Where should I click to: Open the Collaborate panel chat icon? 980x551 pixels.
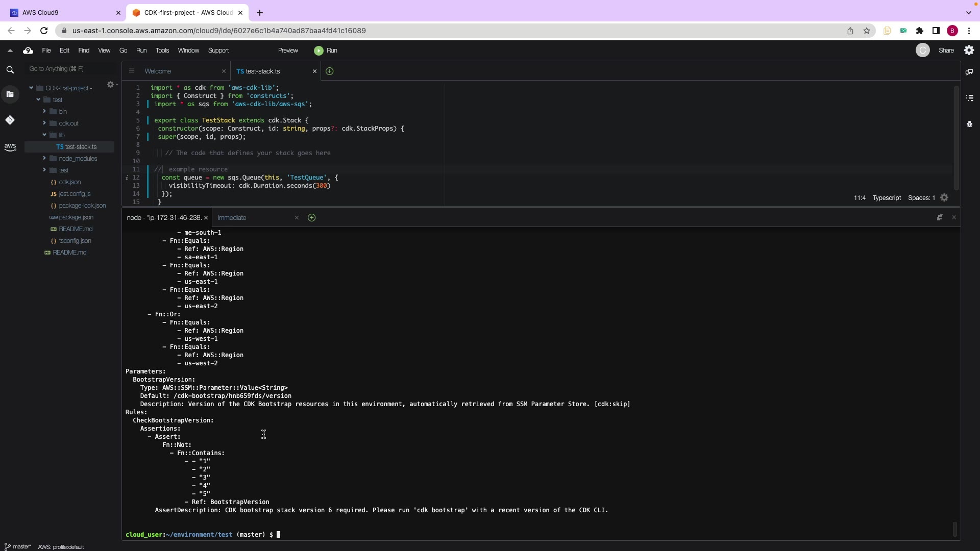[969, 72]
